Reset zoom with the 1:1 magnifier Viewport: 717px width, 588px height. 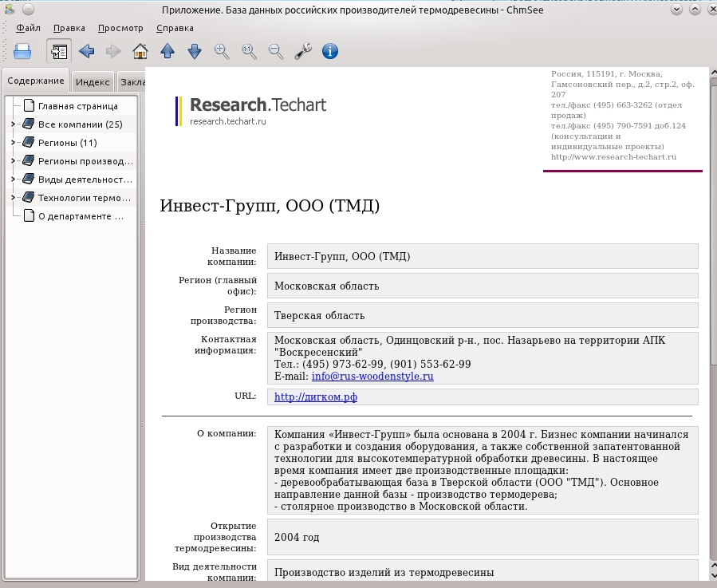click(249, 51)
